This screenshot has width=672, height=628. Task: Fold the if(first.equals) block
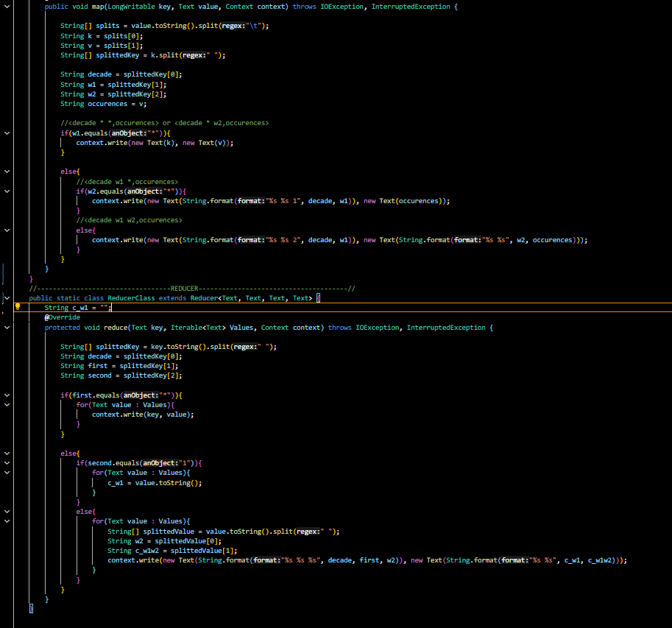coord(7,395)
